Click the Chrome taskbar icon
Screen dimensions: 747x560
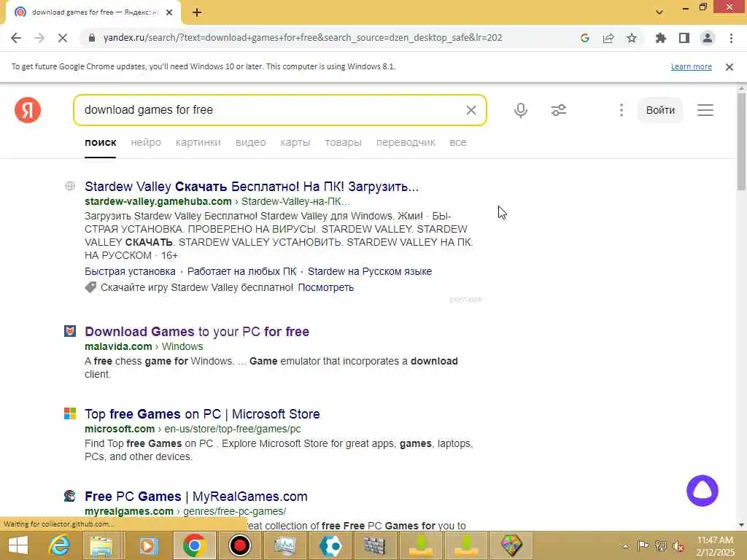point(194,545)
